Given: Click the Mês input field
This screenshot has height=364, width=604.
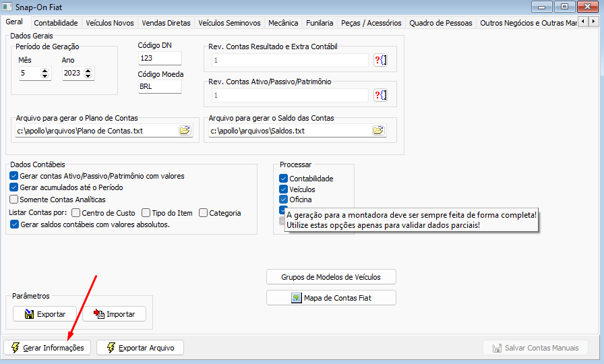Looking at the screenshot, I should click(x=30, y=73).
